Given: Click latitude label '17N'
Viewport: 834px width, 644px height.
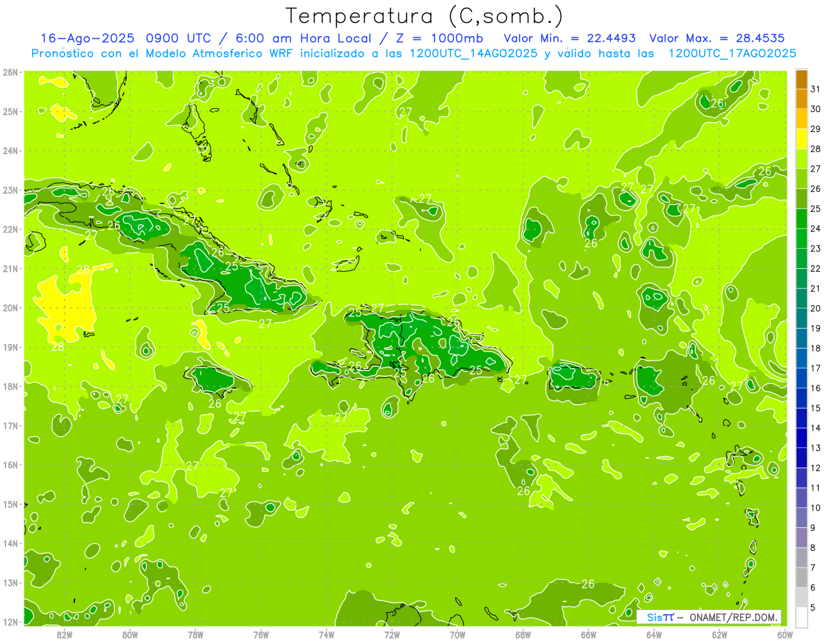Looking at the screenshot, I should click(10, 426).
